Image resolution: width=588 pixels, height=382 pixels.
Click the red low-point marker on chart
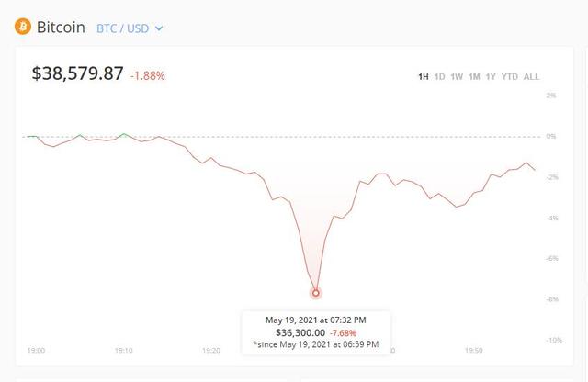tap(316, 293)
